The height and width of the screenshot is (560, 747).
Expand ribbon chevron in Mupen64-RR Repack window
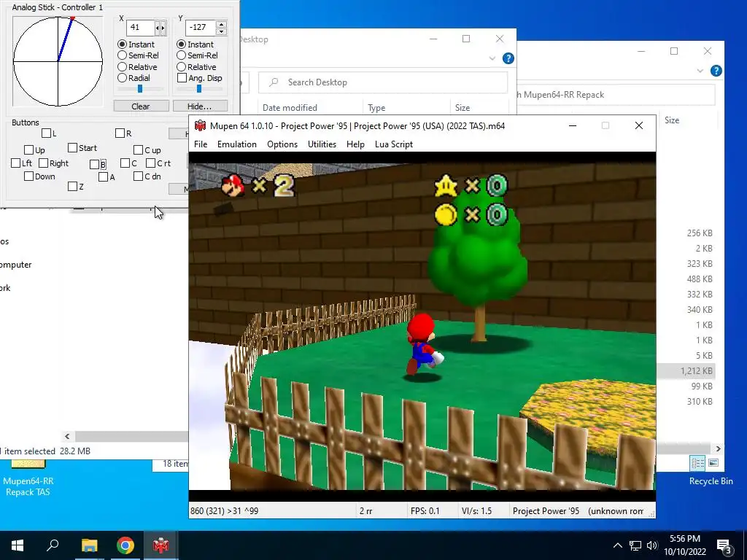[x=700, y=71]
